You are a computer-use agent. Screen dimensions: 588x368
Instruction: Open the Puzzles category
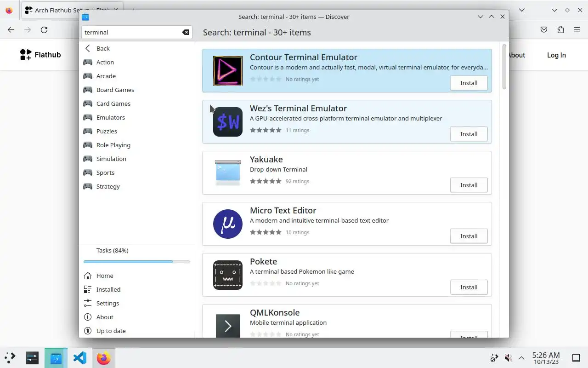[137, 131]
